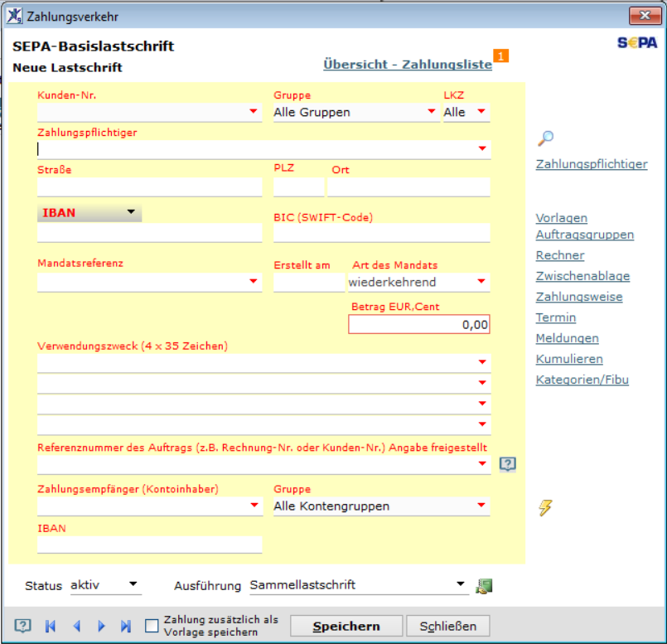Image resolution: width=667 pixels, height=644 pixels.
Task: Expand the Alle Kontengruppen dropdown
Action: point(481,506)
